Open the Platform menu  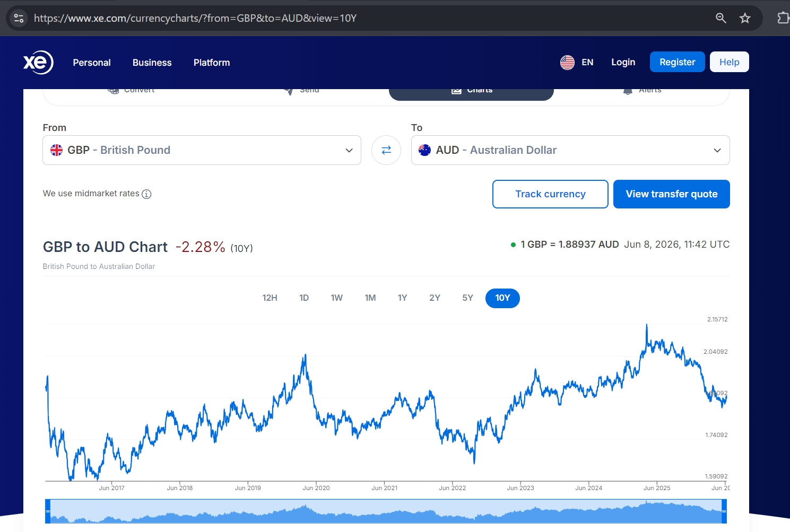(212, 63)
